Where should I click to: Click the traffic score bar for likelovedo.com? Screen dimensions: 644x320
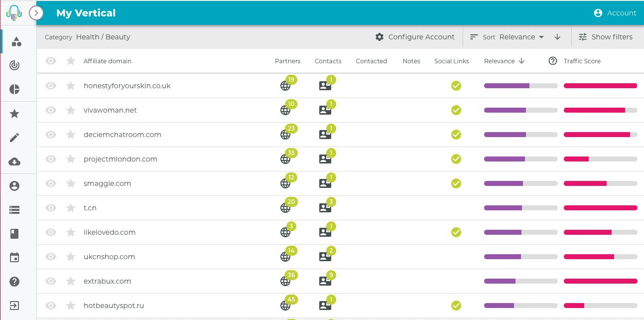[601, 232]
